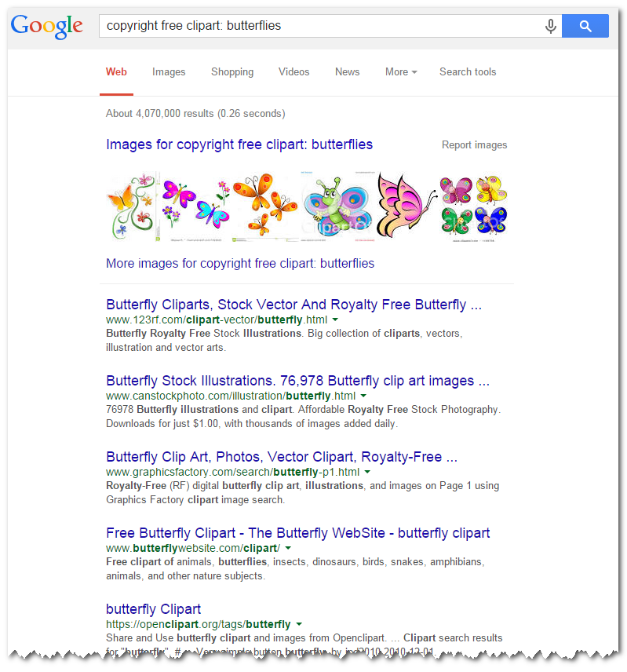This screenshot has height=672, width=627.
Task: Click the blue magnifier search button
Action: pyautogui.click(x=585, y=26)
